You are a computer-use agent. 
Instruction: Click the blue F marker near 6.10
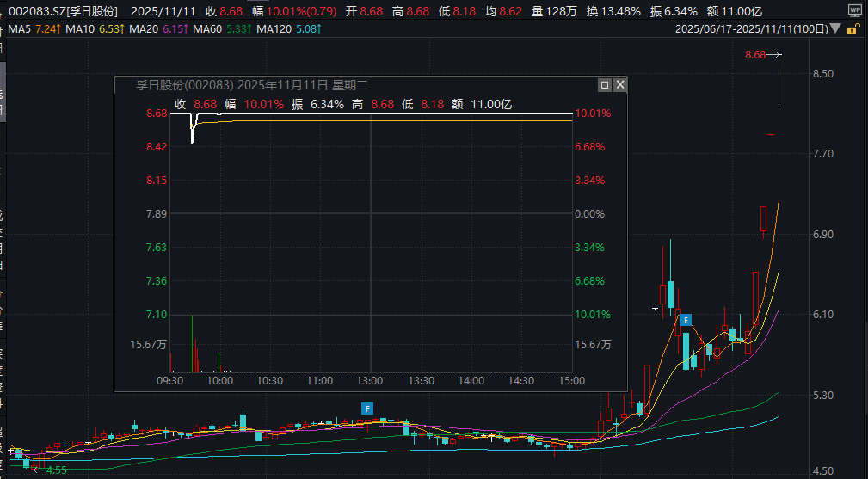[x=686, y=320]
